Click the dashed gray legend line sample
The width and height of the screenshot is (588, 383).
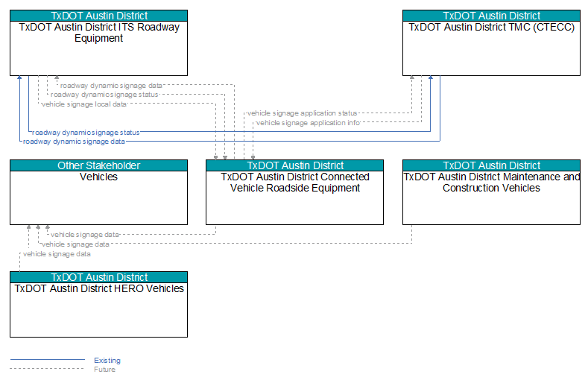tap(48, 369)
